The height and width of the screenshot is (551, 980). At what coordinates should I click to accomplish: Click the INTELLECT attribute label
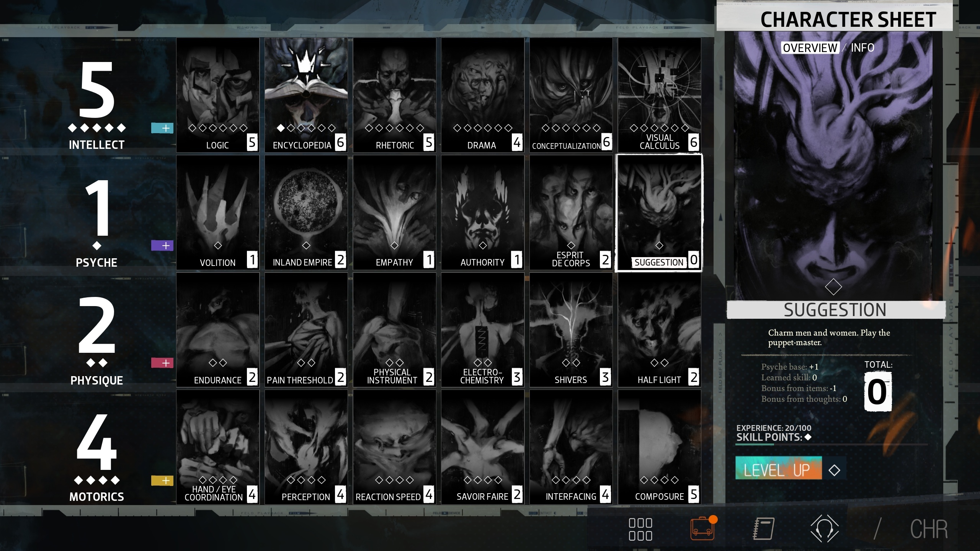click(x=96, y=145)
